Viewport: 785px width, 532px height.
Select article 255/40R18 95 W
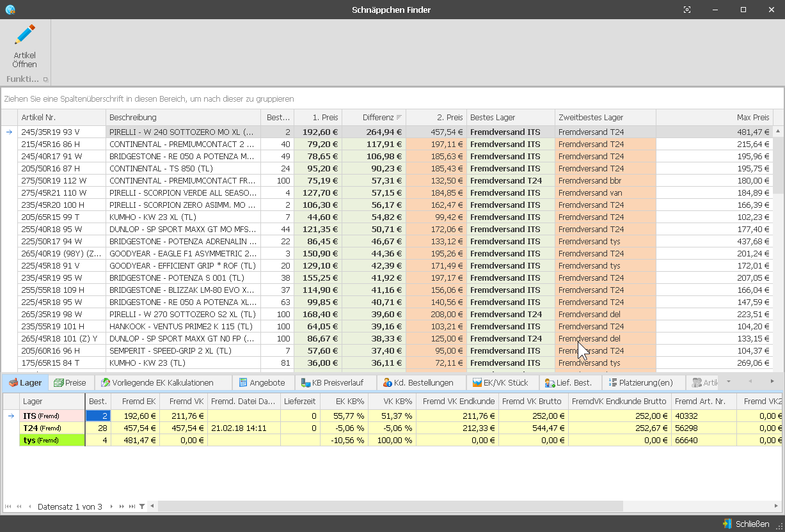pyautogui.click(x=61, y=230)
